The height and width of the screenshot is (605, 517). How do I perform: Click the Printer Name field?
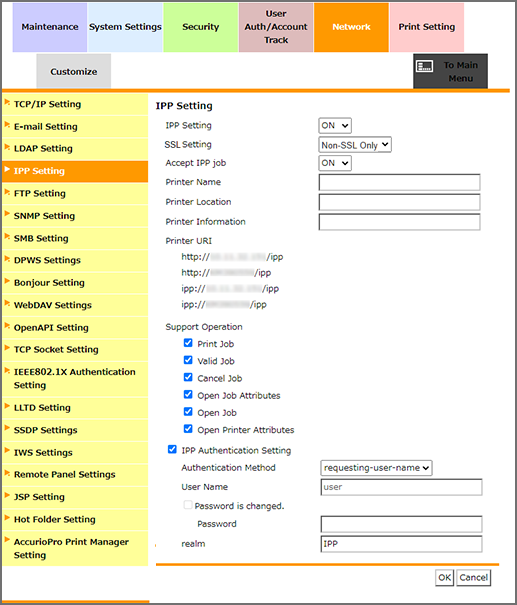(399, 182)
